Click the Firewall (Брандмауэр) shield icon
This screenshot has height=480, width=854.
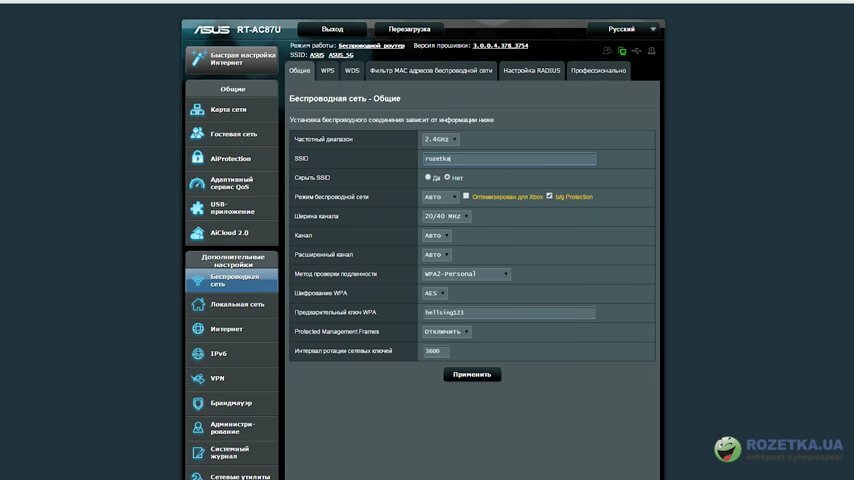[198, 403]
